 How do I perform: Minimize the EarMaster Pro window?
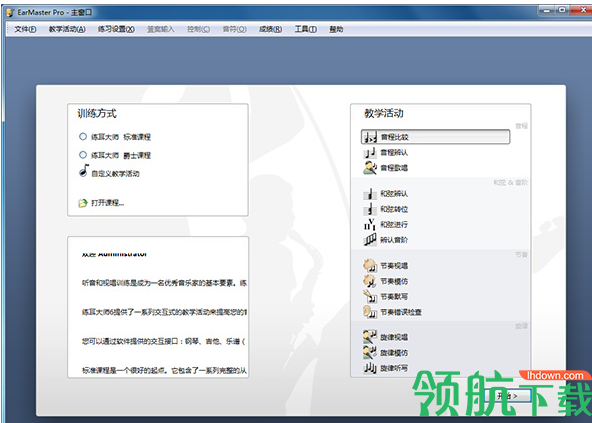pos(546,10)
